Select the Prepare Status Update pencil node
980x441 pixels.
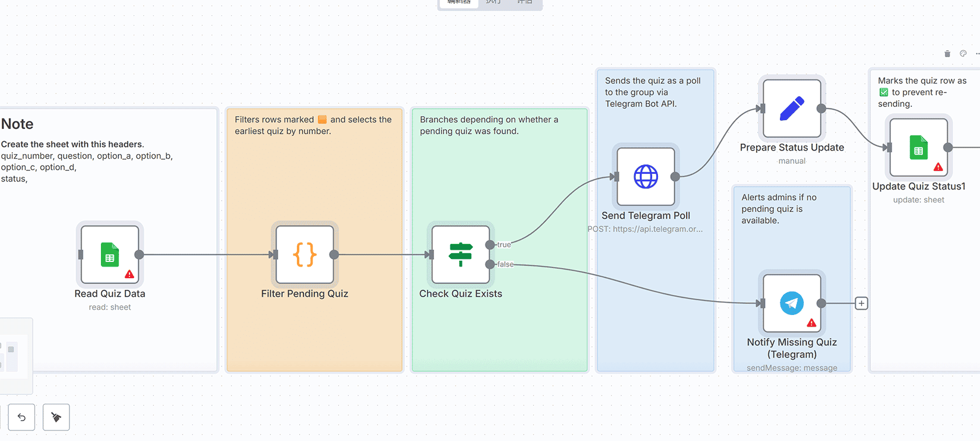pyautogui.click(x=792, y=108)
